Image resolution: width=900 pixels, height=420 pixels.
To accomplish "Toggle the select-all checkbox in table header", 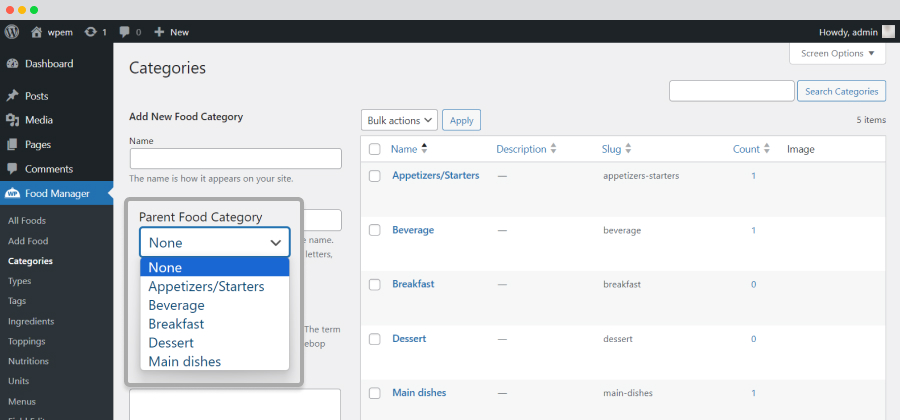I will coord(375,149).
